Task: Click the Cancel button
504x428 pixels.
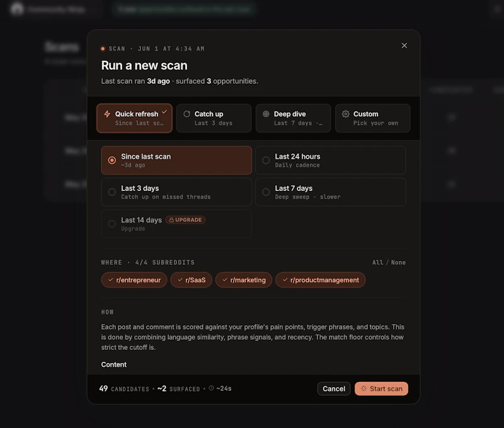Action: 334,389
